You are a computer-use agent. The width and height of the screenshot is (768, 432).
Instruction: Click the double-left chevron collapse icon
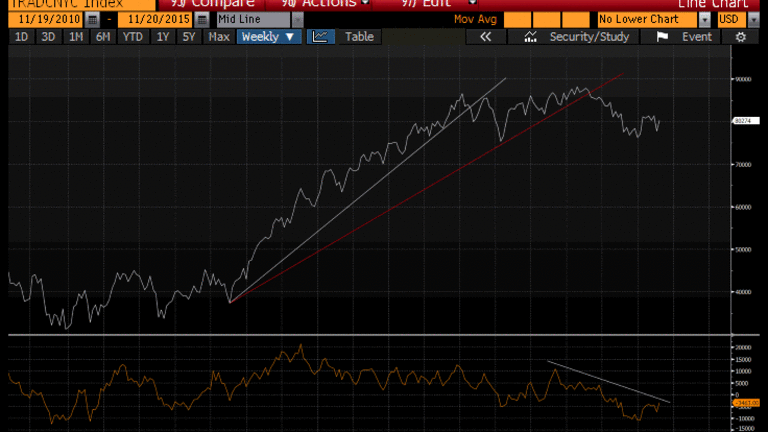click(x=486, y=37)
